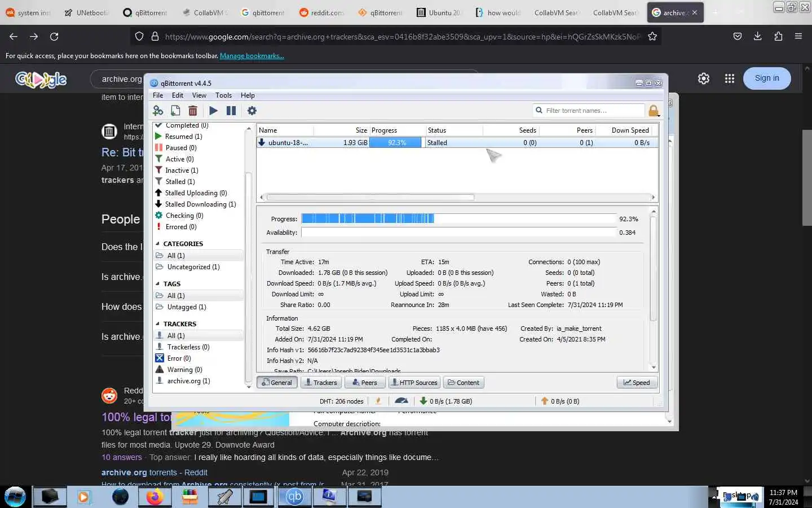The width and height of the screenshot is (812, 508).
Task: Open the Tools menu in qBittorrent
Action: (x=223, y=95)
